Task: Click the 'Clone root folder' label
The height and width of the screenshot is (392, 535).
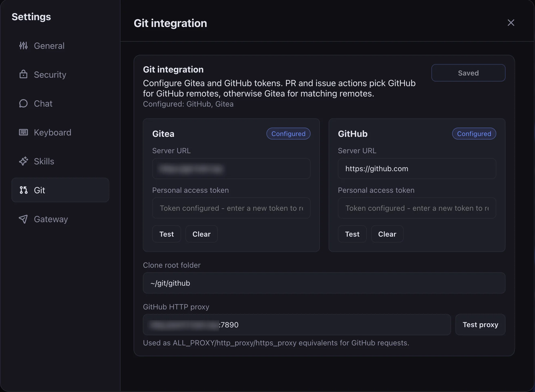Action: click(172, 265)
